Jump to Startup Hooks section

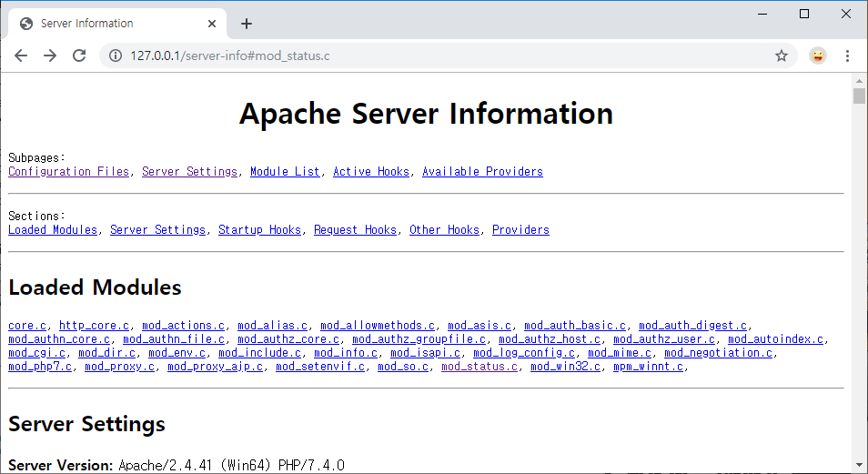point(259,230)
